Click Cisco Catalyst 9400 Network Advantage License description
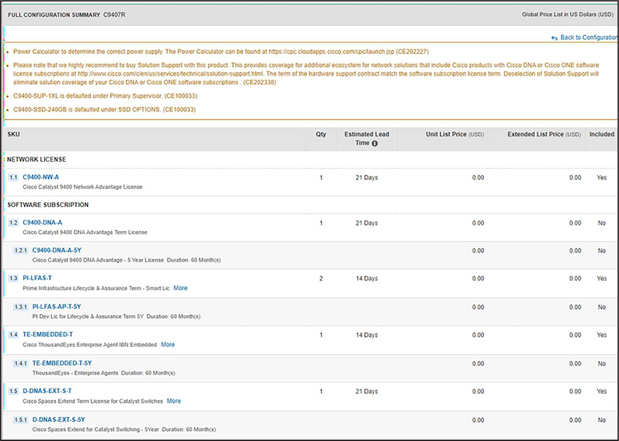The width and height of the screenshot is (619, 441). tap(83, 187)
